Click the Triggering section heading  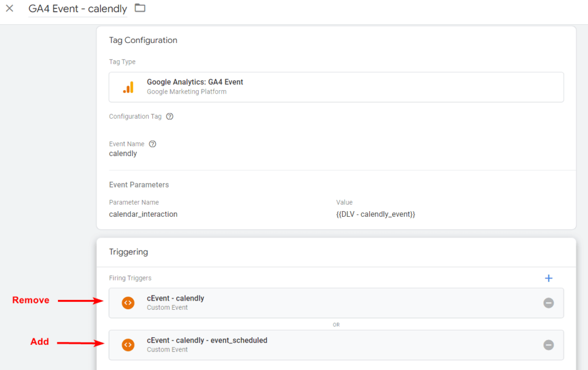[x=129, y=252]
